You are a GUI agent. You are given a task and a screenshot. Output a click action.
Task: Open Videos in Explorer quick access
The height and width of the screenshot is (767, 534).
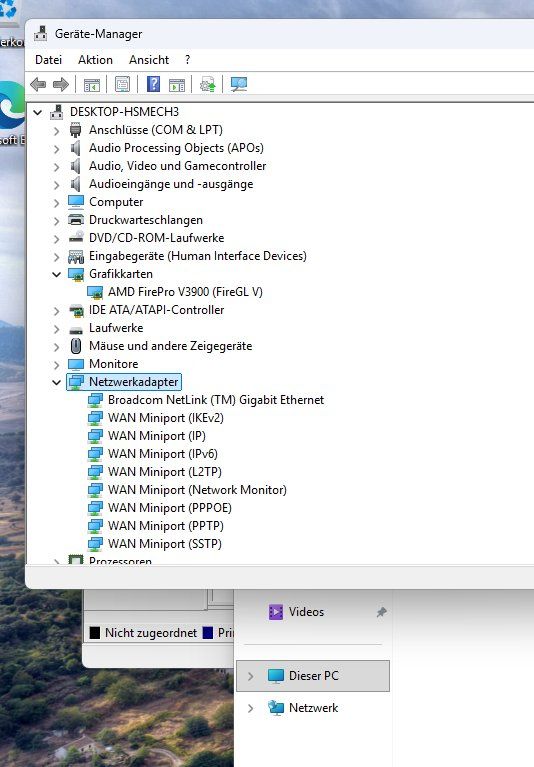coord(306,612)
